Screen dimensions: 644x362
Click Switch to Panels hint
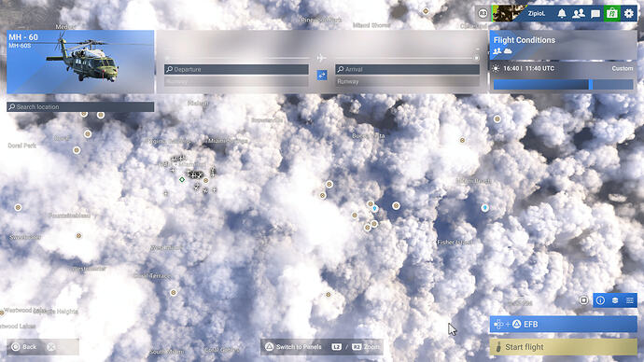293,347
